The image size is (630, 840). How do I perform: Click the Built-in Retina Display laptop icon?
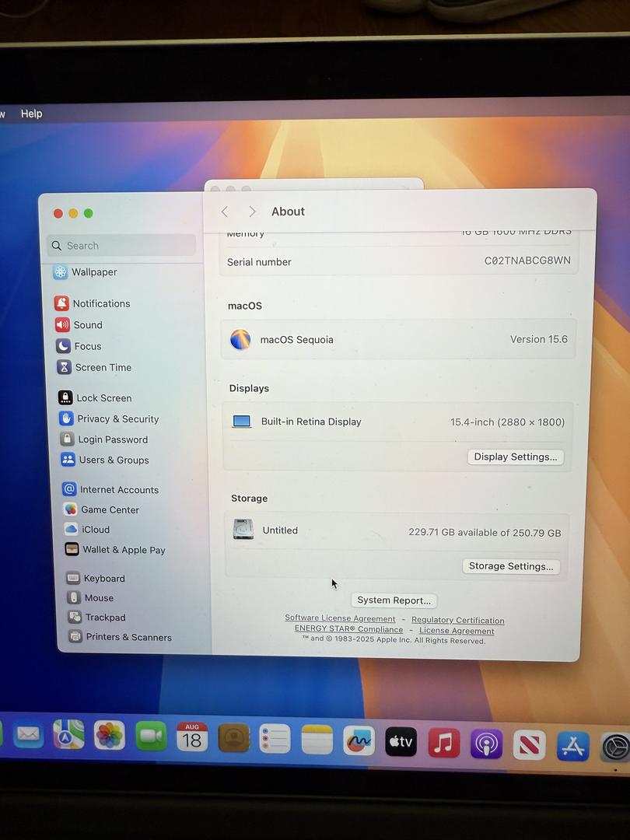[242, 422]
